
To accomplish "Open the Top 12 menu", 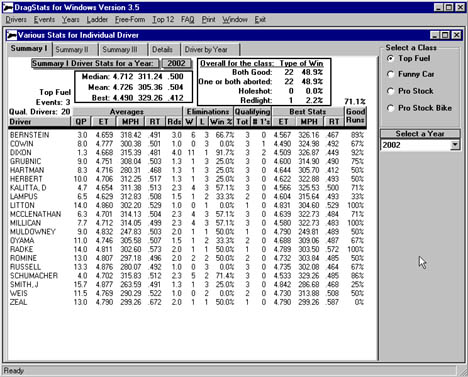I will click(x=163, y=20).
